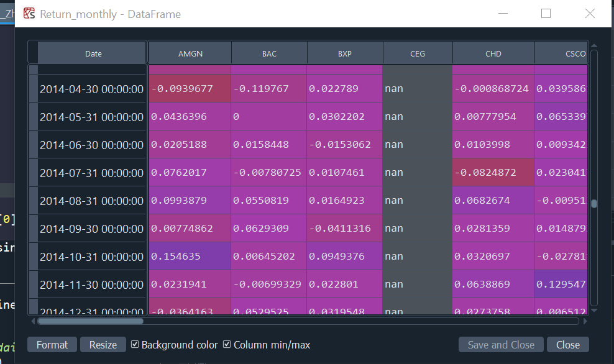Select the AMGN column header
The image size is (614, 364).
(x=190, y=53)
